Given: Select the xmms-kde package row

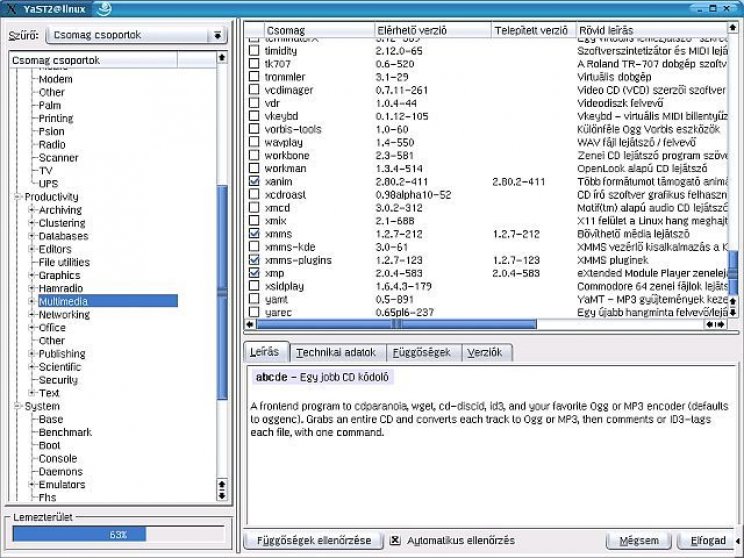Looking at the screenshot, I should [x=486, y=247].
